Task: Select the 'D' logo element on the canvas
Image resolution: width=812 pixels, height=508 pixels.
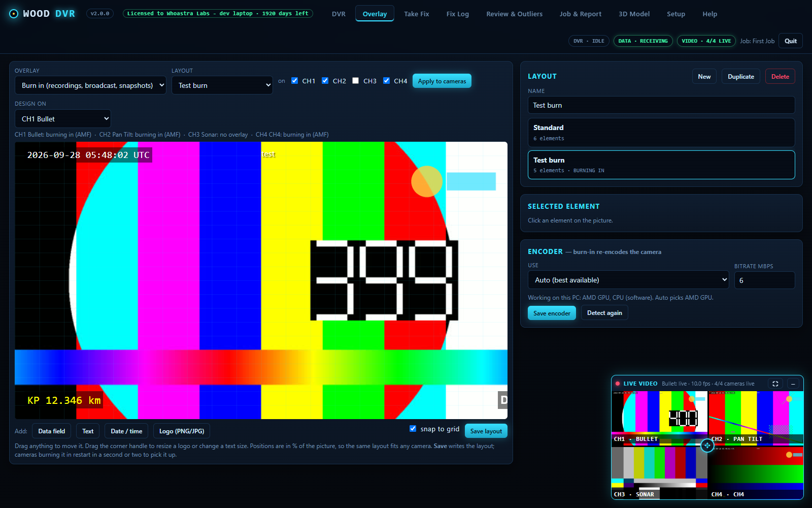Action: click(503, 400)
